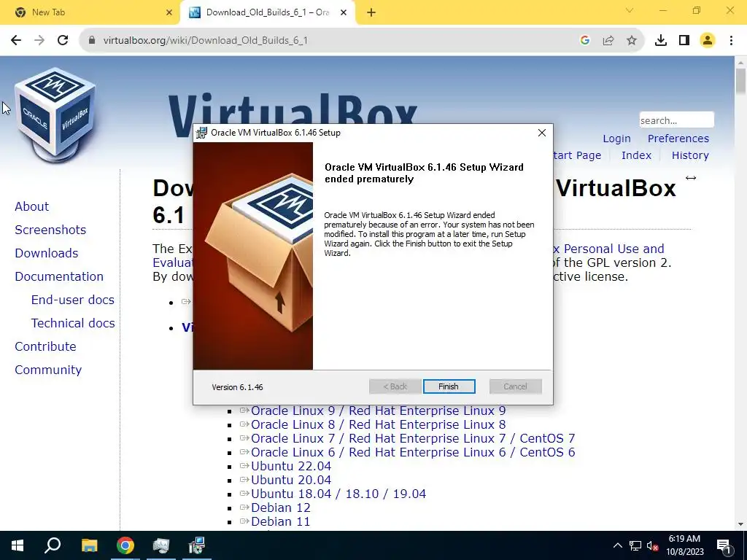
Task: Close the New Tab tab
Action: click(169, 13)
